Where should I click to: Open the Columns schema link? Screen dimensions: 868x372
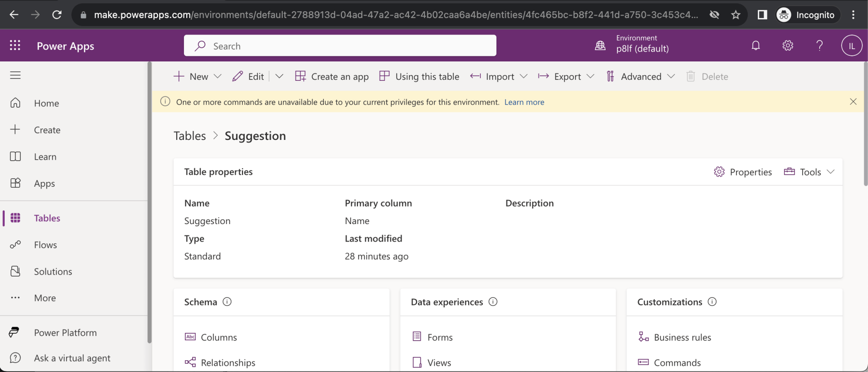point(218,337)
